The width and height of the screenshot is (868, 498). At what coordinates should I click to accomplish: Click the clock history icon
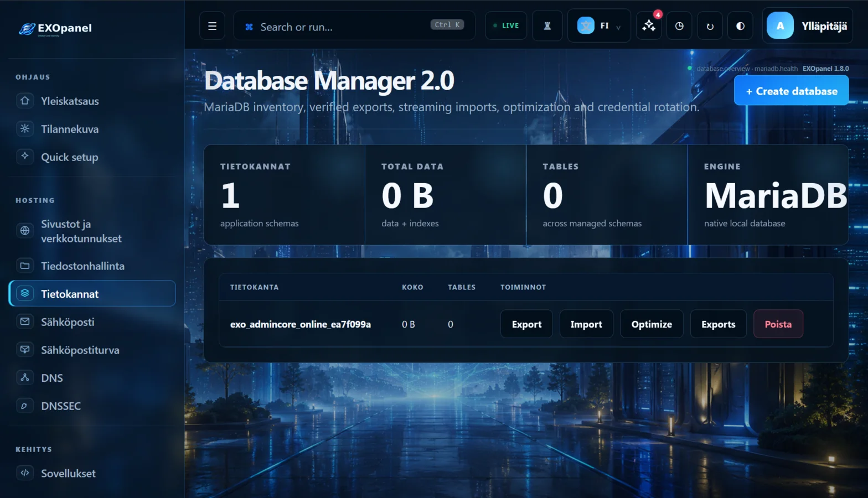(x=679, y=26)
